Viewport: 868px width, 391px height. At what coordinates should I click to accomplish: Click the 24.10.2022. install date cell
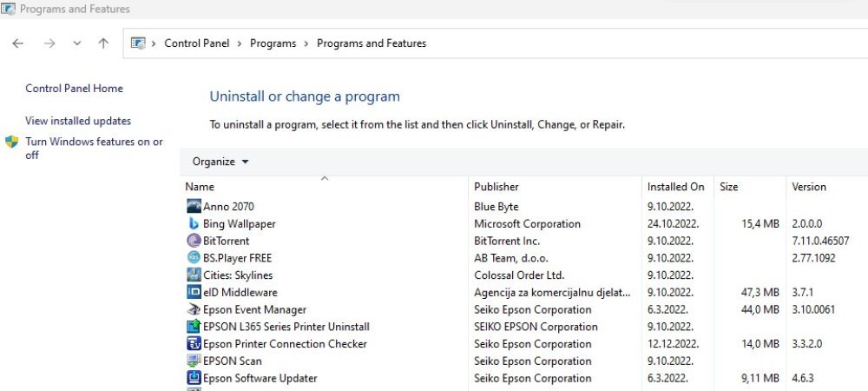[x=674, y=224]
